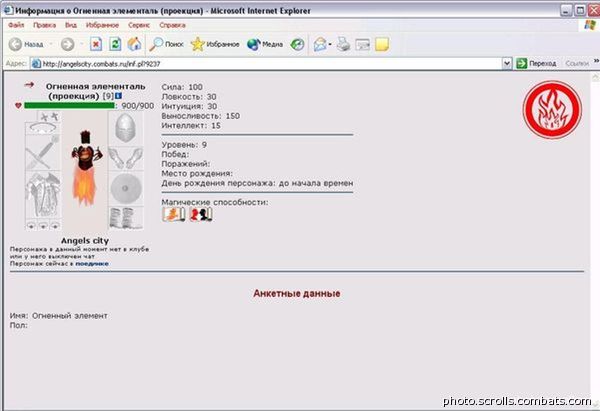The image size is (600, 411).
Task: Open the Файл menu
Action: (x=16, y=25)
